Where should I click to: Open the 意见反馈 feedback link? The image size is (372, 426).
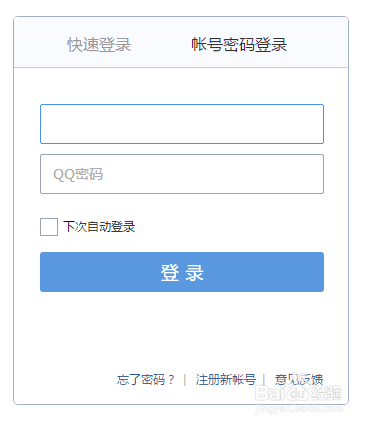click(299, 380)
